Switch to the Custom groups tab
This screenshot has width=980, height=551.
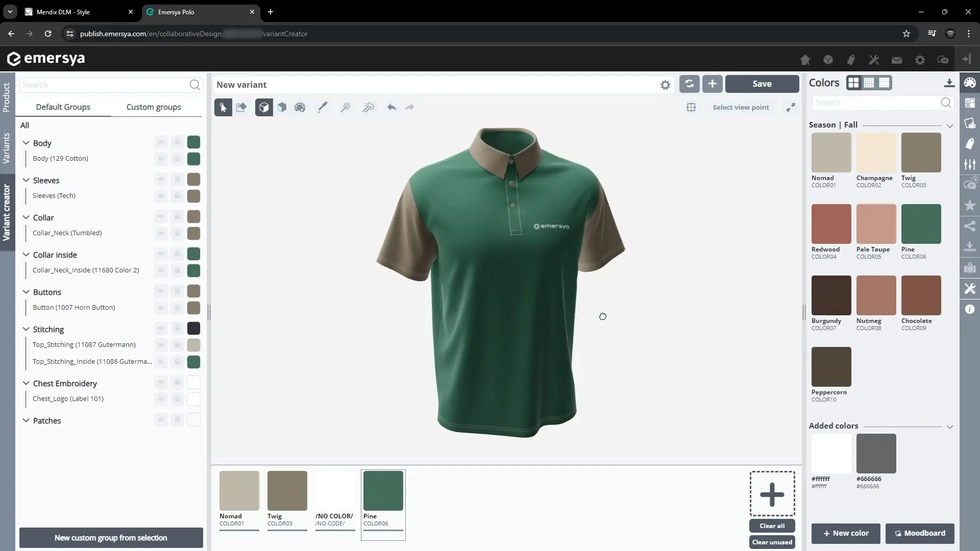pos(154,107)
